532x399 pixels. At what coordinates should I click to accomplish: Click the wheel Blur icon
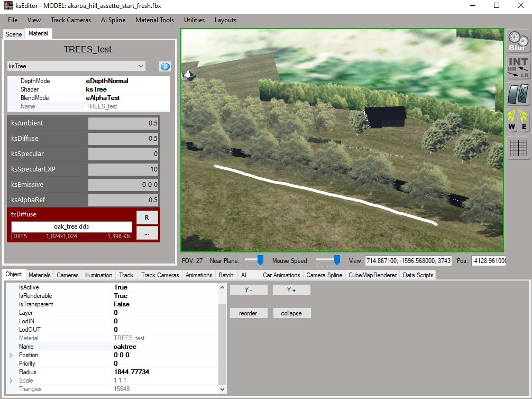pyautogui.click(x=518, y=41)
